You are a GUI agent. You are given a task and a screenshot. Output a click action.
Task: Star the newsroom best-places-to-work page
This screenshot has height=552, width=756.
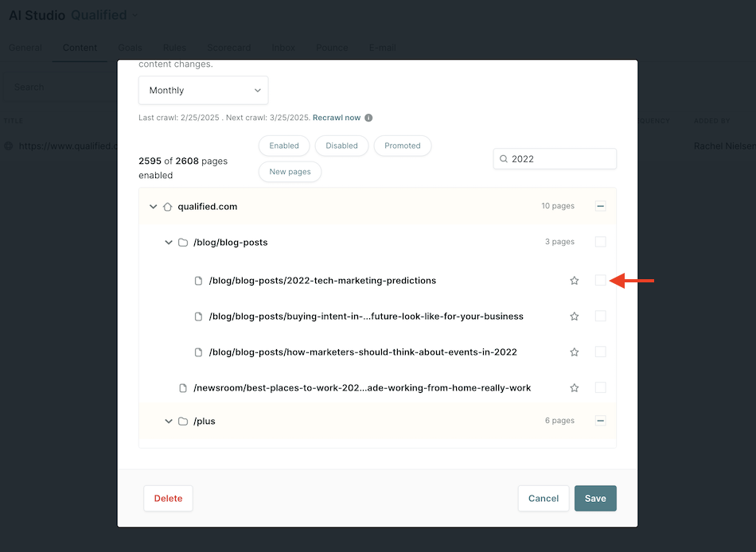pos(574,387)
